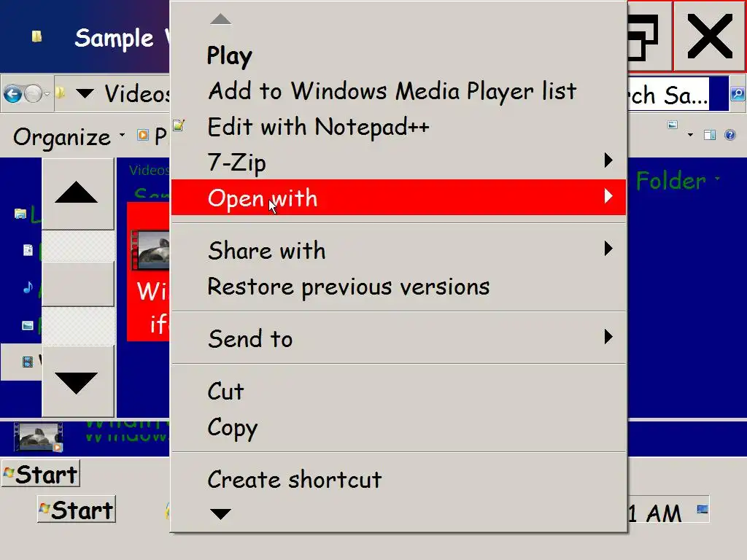
Task: Click the Back navigation arrow in Explorer
Action: pyautogui.click(x=13, y=94)
